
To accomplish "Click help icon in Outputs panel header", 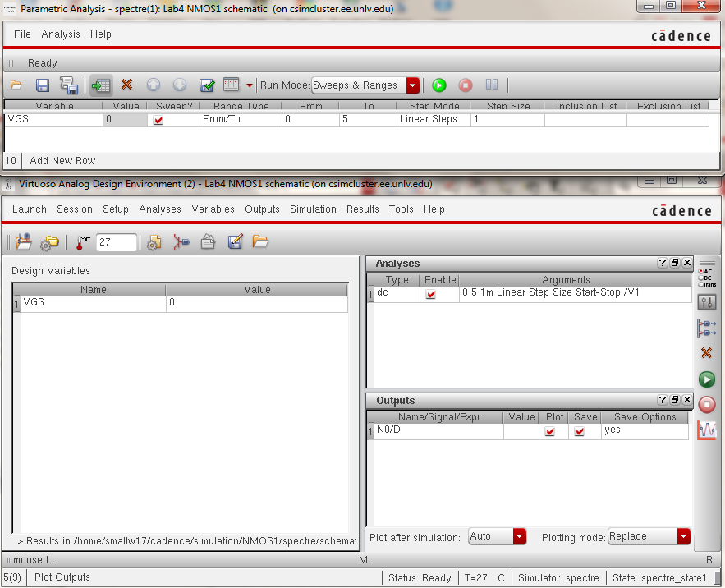I will click(x=662, y=400).
